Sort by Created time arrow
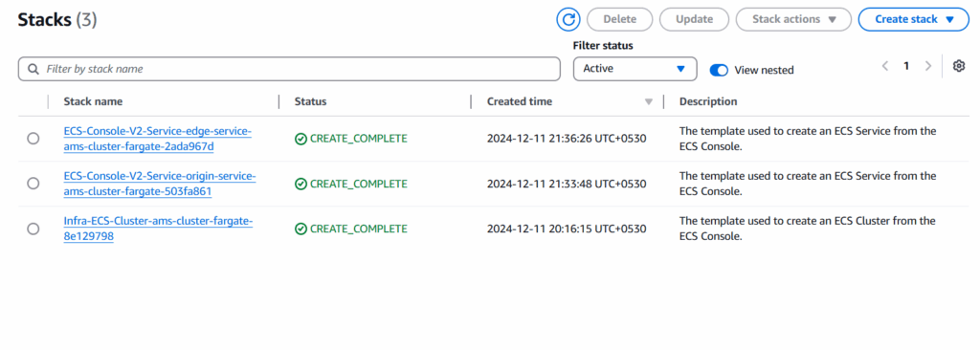This screenshot has width=980, height=350. 648,102
